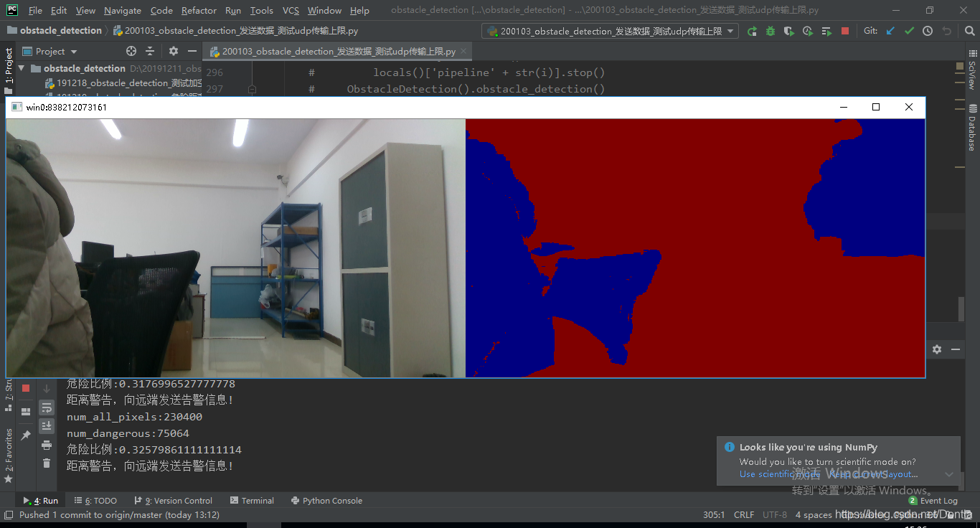This screenshot has height=528, width=980.
Task: Toggle tool window bars button bottom-left
Action: (8, 515)
